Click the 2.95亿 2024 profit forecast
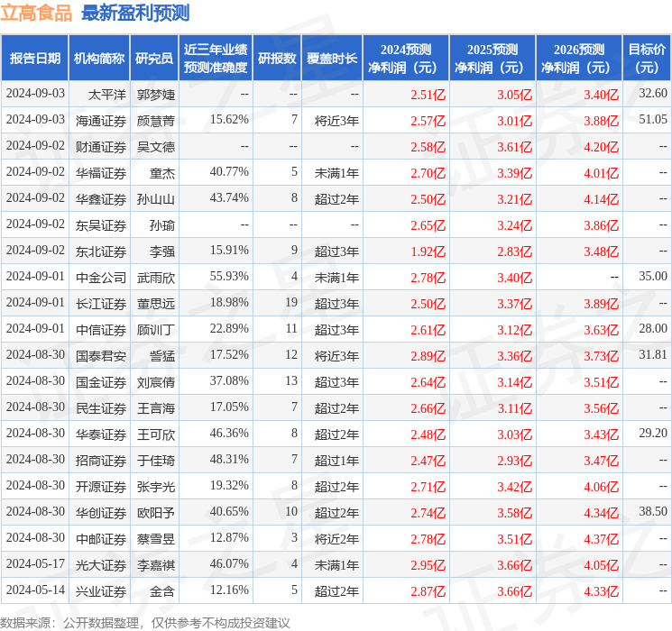 [428, 565]
